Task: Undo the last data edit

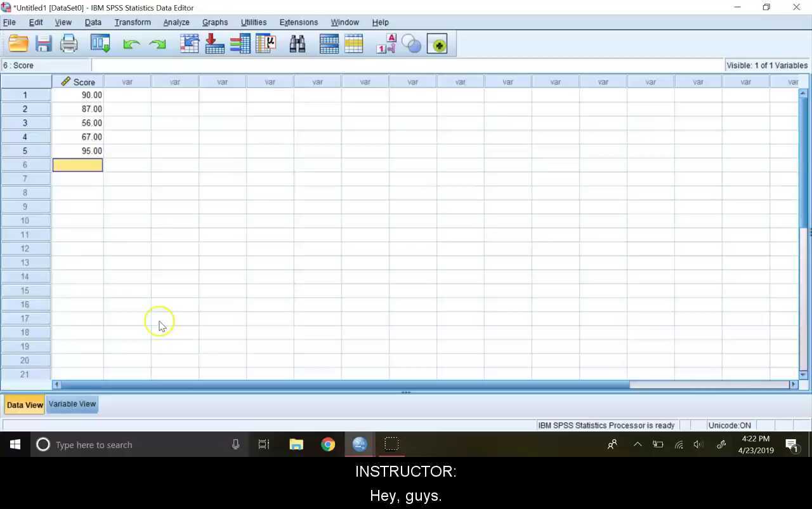Action: point(131,43)
